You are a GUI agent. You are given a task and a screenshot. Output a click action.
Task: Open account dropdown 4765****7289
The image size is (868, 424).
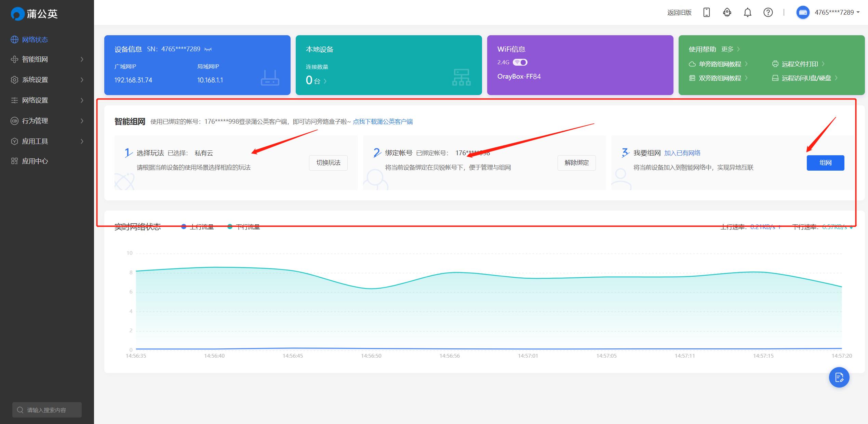[836, 13]
